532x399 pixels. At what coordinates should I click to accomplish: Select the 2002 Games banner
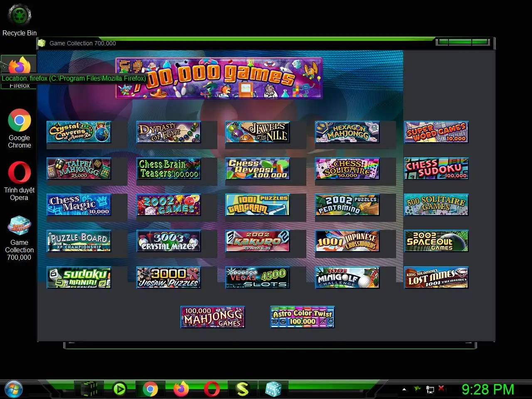169,205
